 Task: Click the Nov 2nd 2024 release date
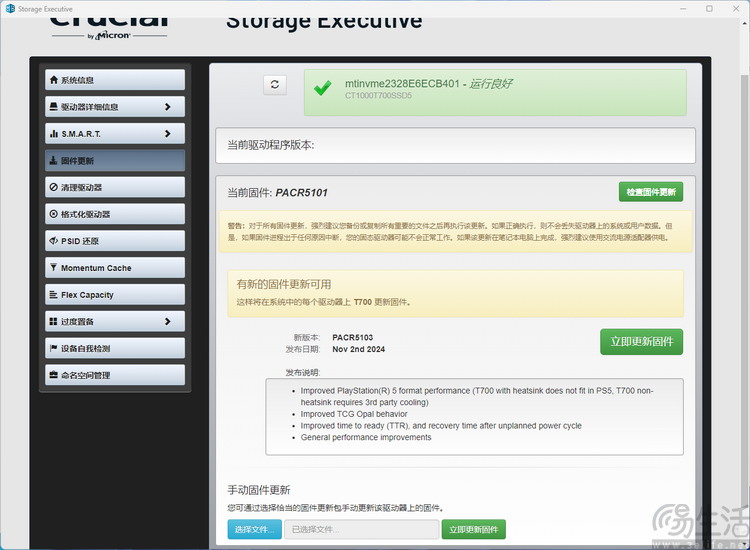coord(358,349)
